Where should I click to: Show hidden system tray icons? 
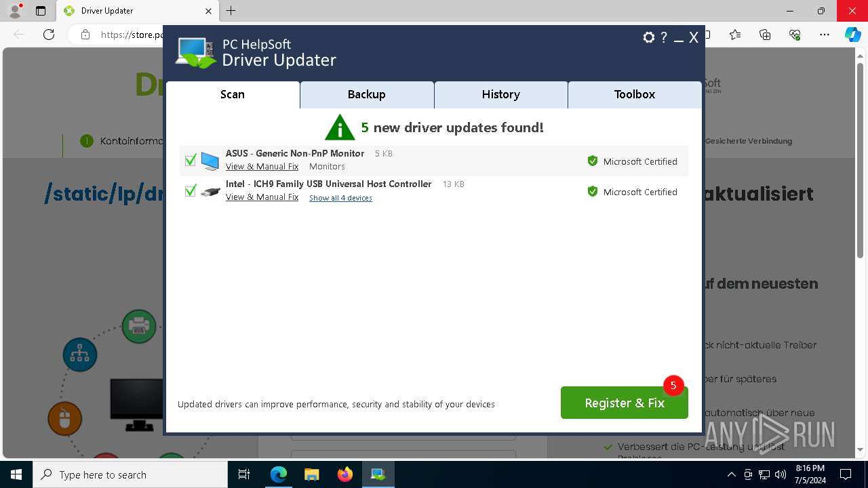[x=731, y=474]
